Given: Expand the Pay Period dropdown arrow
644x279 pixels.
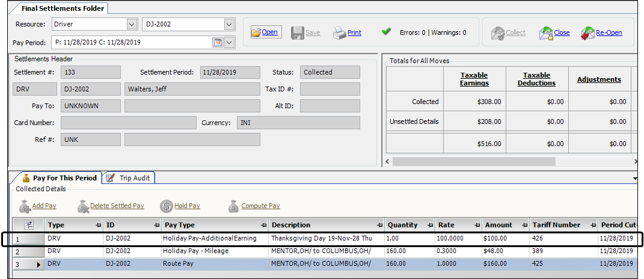Looking at the screenshot, I should 228,43.
